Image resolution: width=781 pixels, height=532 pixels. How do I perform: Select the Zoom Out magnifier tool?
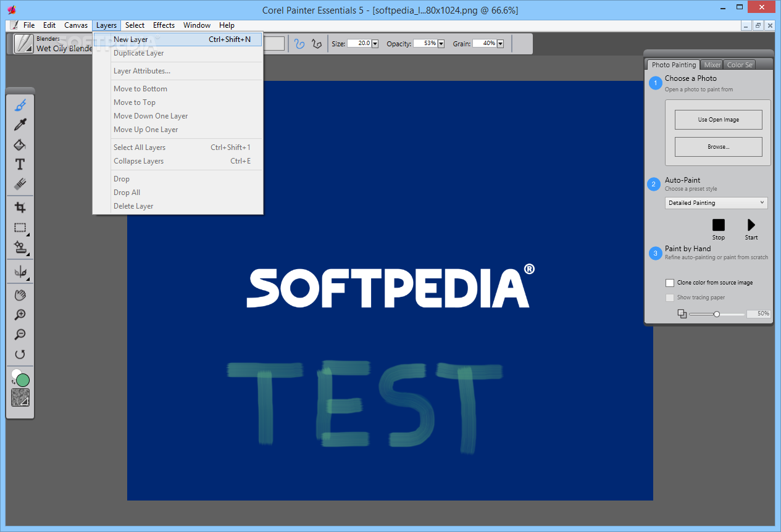click(x=20, y=335)
